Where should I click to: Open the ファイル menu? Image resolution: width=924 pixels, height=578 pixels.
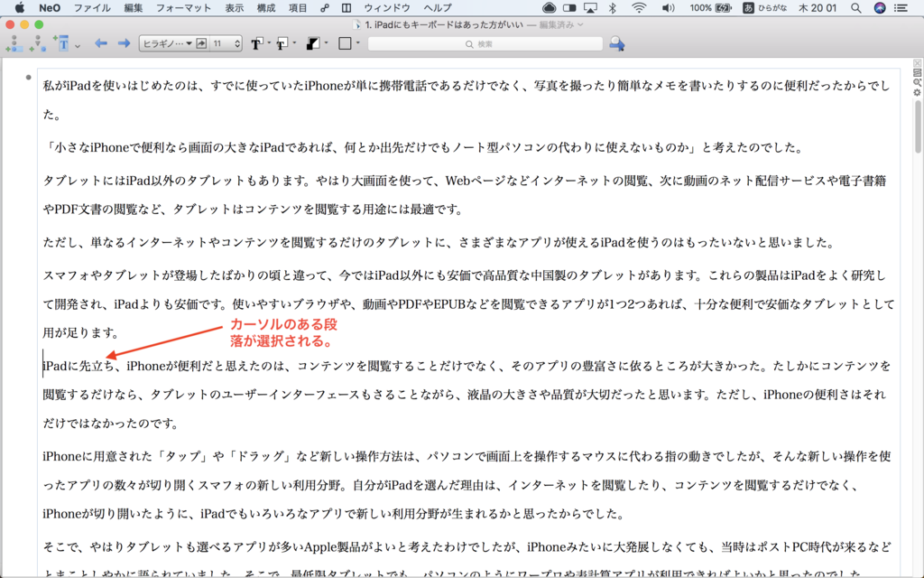92,7
